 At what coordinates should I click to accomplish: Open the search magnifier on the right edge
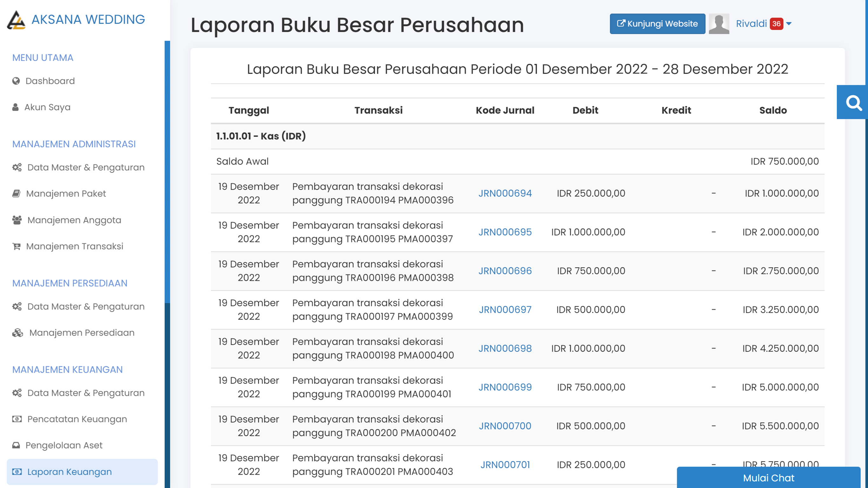click(x=854, y=103)
